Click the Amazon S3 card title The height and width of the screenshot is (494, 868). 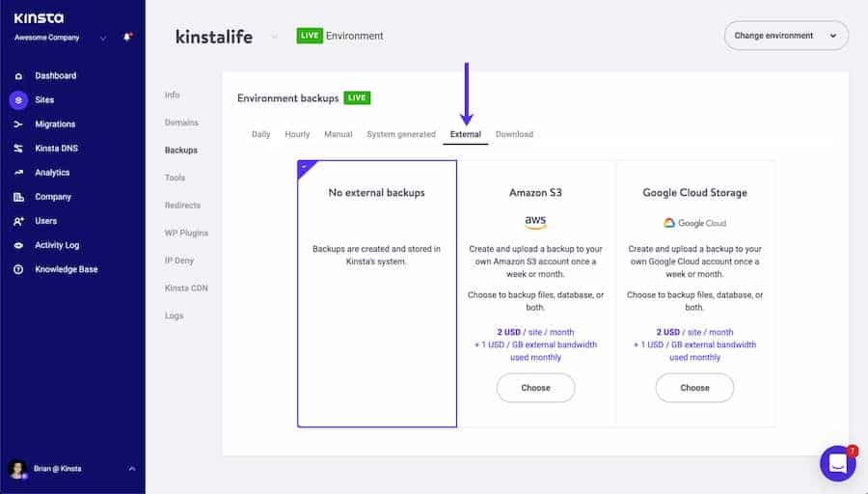tap(535, 193)
